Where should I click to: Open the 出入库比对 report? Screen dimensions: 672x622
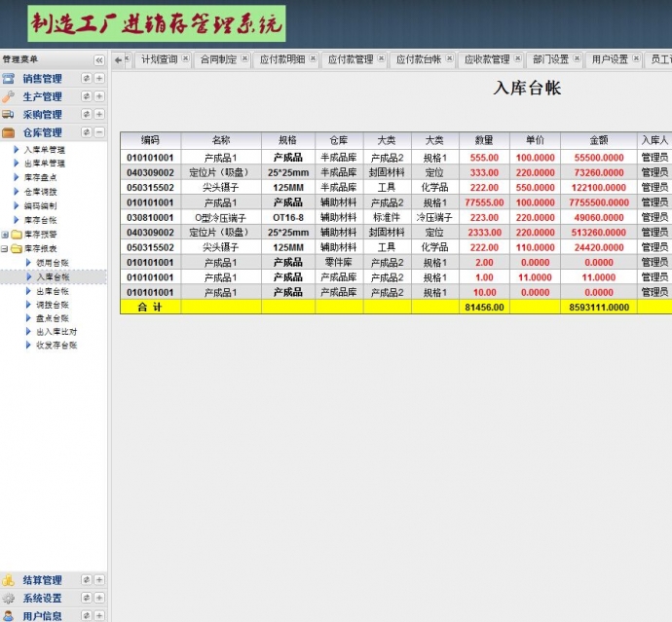pyautogui.click(x=56, y=332)
